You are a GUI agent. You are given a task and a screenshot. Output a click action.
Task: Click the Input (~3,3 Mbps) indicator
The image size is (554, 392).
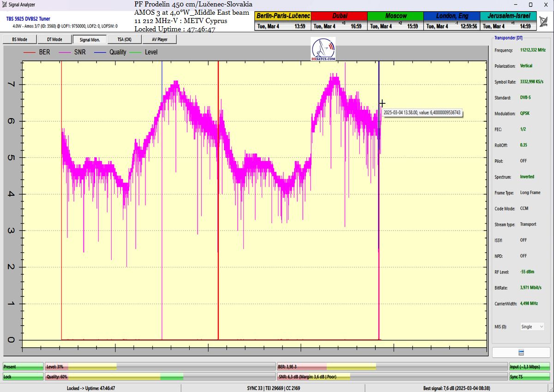(x=530, y=367)
